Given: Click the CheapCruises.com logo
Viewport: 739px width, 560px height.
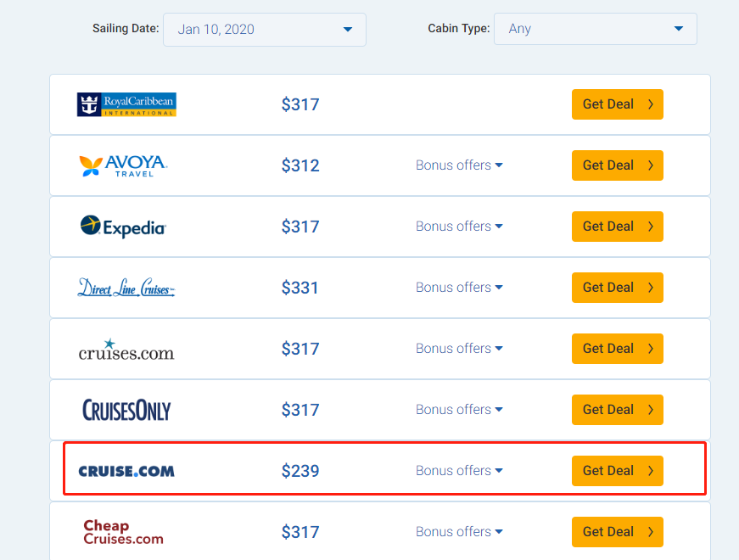Looking at the screenshot, I should click(123, 532).
